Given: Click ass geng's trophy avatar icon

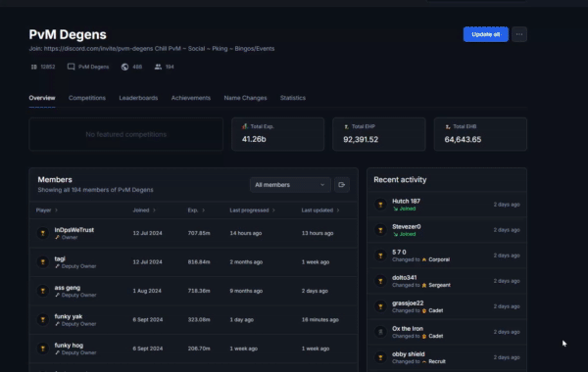Looking at the screenshot, I should tap(43, 291).
